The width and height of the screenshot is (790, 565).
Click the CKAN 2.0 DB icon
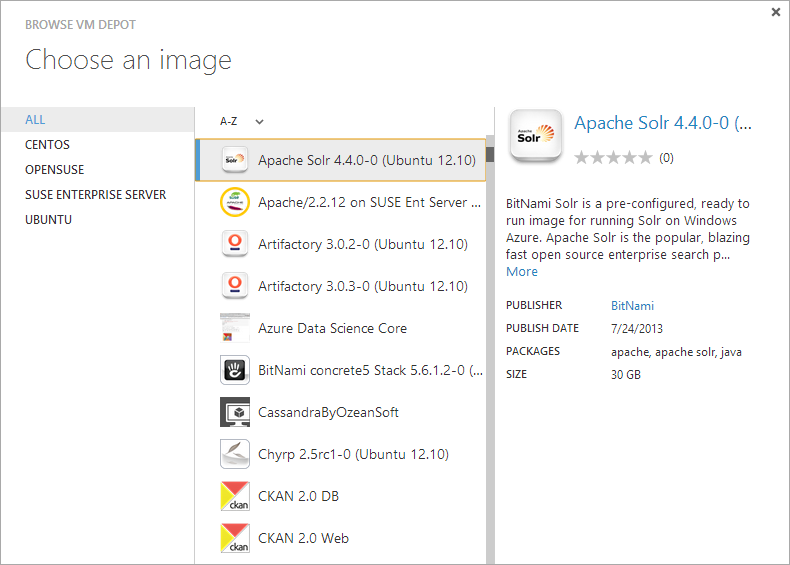click(235, 496)
